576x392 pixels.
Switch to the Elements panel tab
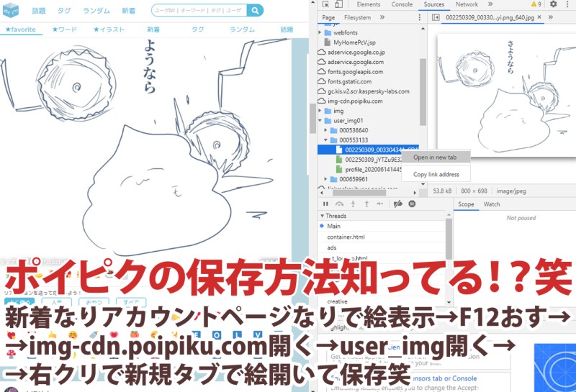pos(369,4)
